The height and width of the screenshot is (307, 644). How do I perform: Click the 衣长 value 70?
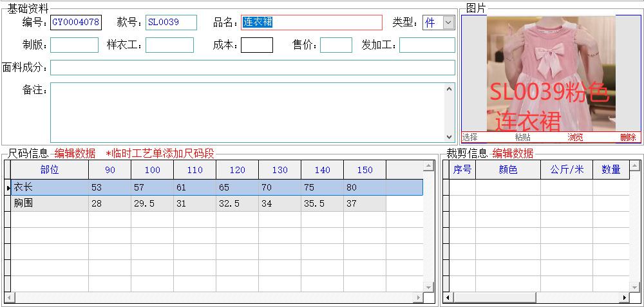(279, 187)
